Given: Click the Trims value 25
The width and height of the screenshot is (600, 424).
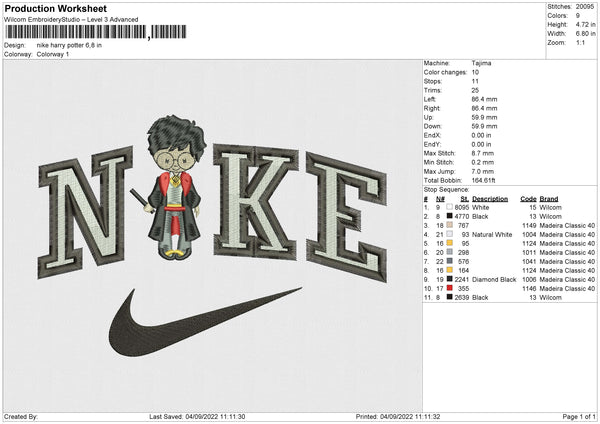Looking at the screenshot, I should (x=475, y=90).
